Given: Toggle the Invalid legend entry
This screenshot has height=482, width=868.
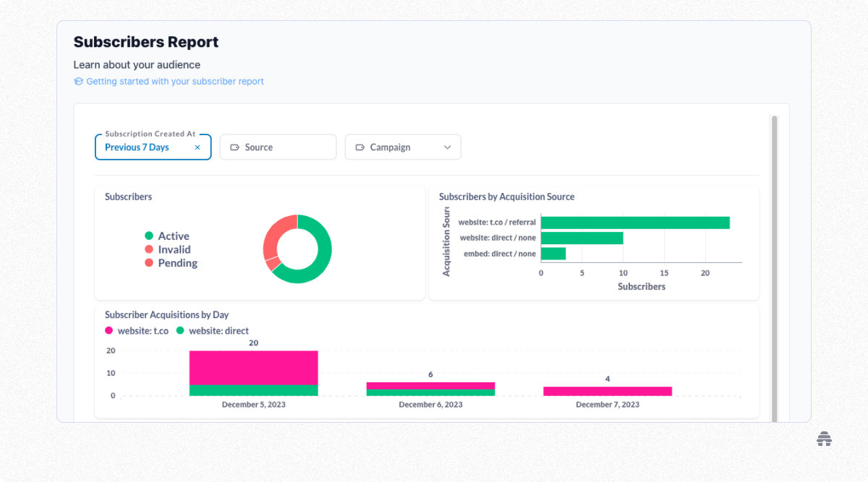Looking at the screenshot, I should coord(168,249).
